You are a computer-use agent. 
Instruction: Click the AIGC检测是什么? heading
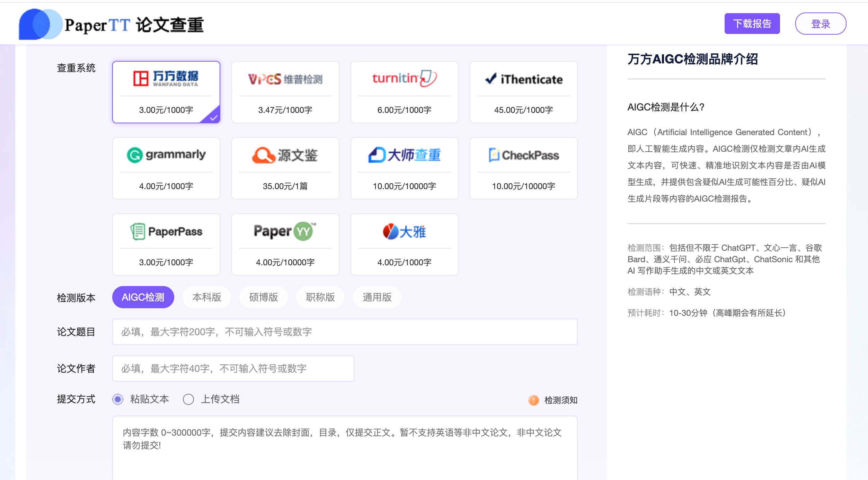666,107
